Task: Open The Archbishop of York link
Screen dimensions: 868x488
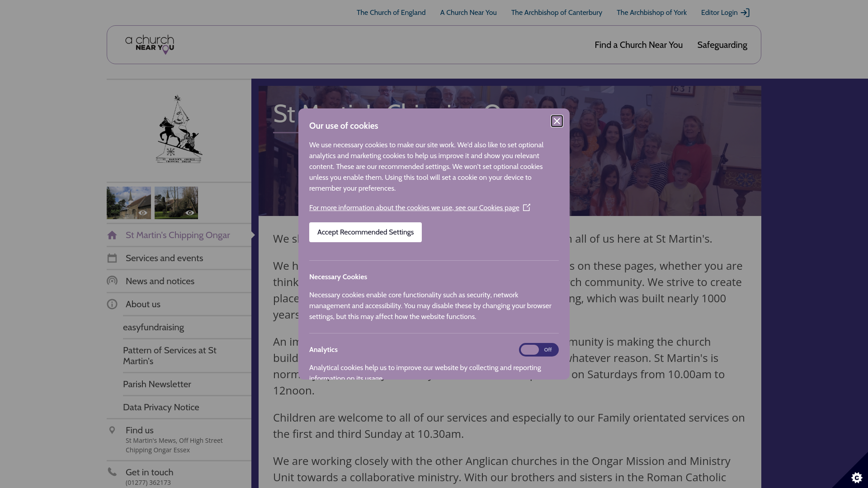Action: pos(651,13)
